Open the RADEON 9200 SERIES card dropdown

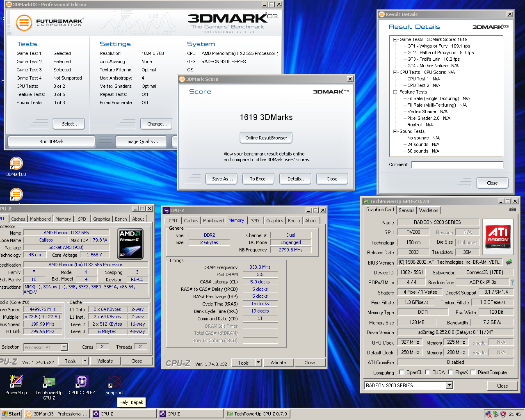[x=450, y=385]
